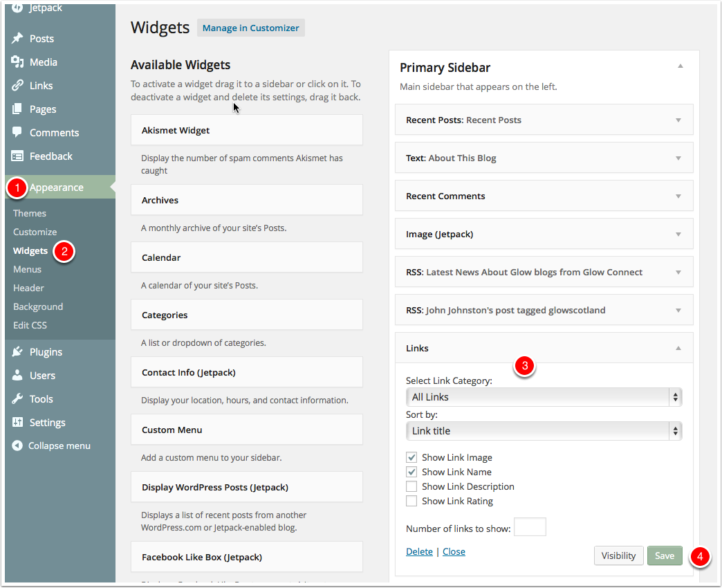This screenshot has height=588, width=722.
Task: Click the Tools wrench icon
Action: coord(17,398)
